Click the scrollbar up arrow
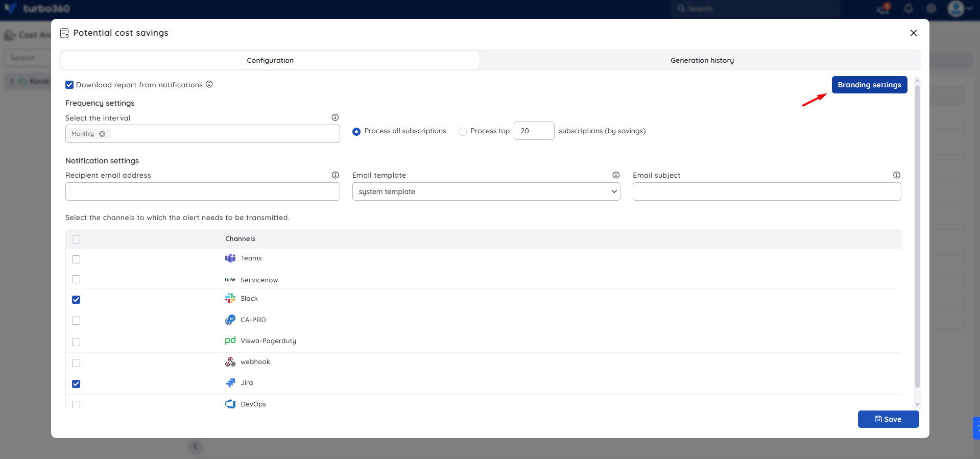The image size is (980, 459). click(x=917, y=80)
